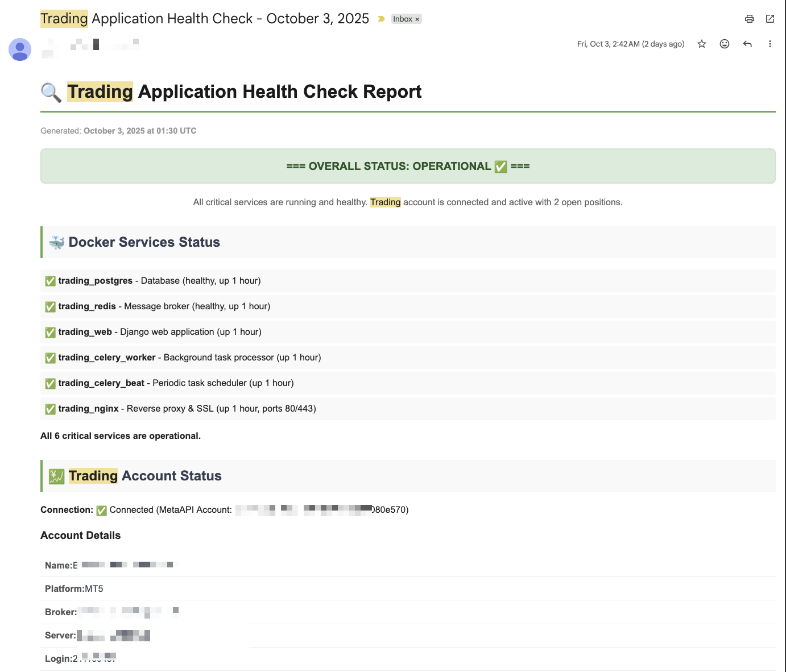Click the 'Broker:' account detail row

[x=408, y=612]
